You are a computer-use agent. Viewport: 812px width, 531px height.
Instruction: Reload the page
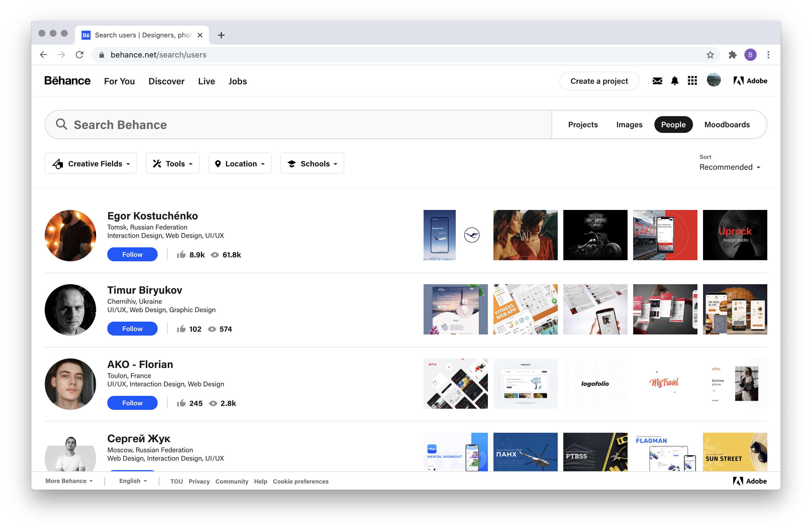pyautogui.click(x=79, y=54)
